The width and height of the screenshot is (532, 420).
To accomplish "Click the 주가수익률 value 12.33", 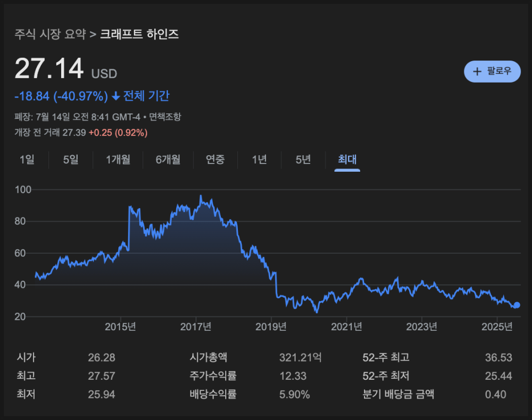I will (293, 376).
